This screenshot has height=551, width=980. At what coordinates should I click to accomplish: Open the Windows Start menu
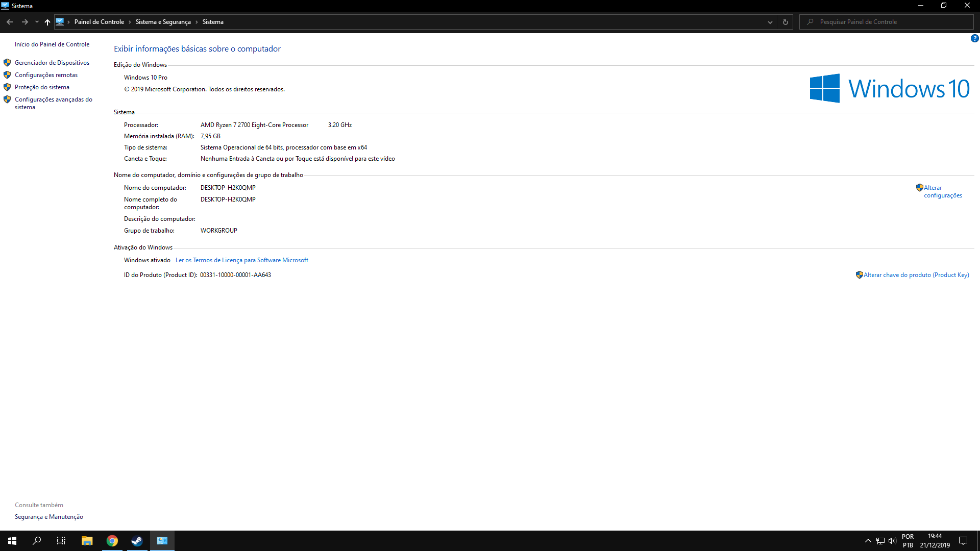12,541
